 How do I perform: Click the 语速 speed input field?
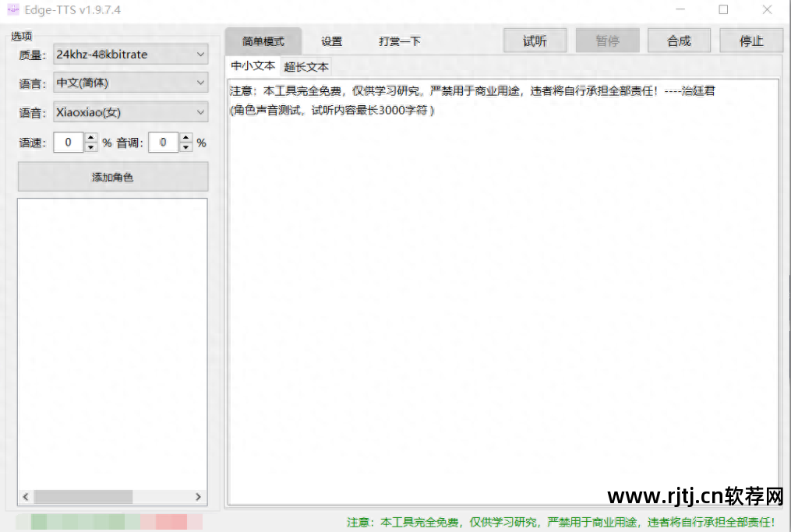point(70,143)
